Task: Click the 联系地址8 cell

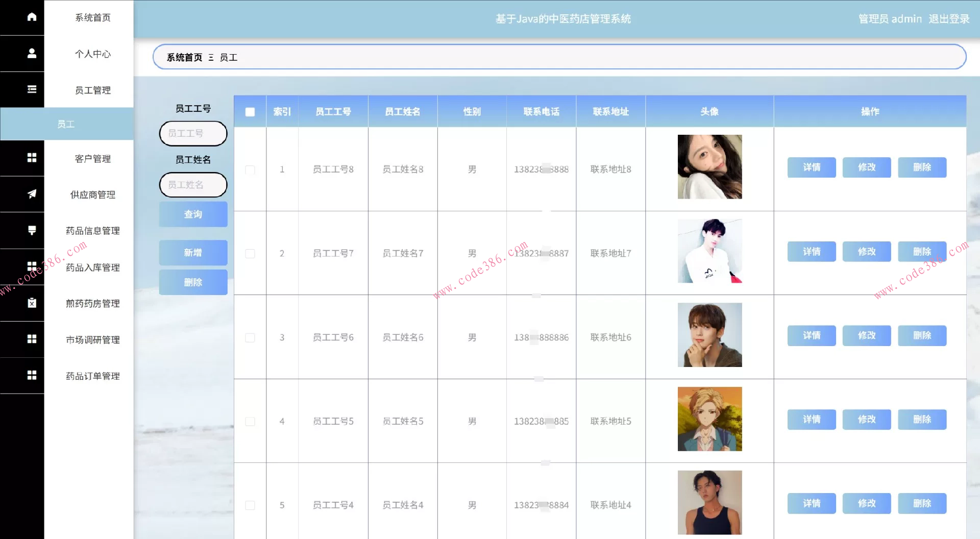Action: (x=611, y=169)
